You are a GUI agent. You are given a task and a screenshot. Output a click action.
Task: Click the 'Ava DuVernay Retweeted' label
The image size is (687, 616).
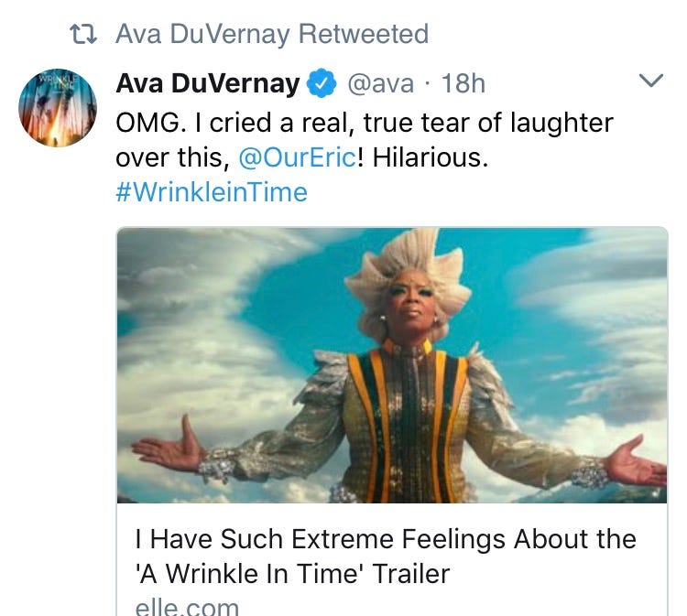tap(272, 35)
